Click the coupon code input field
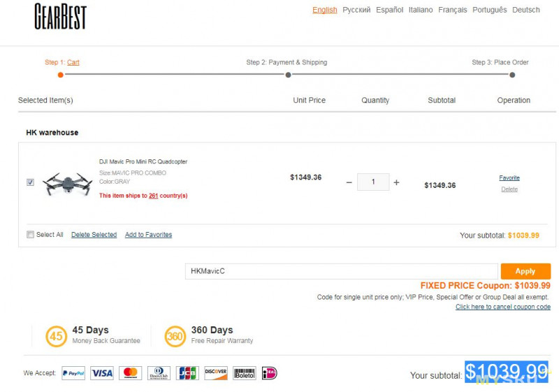The image size is (559, 392). (341, 271)
